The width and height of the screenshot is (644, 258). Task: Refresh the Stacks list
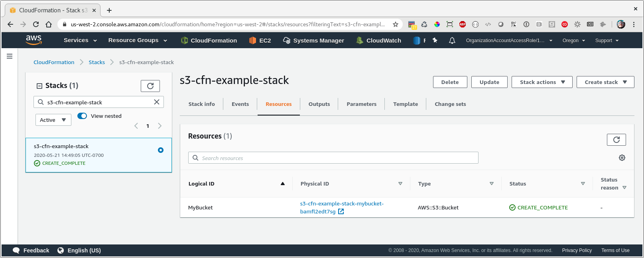(150, 86)
